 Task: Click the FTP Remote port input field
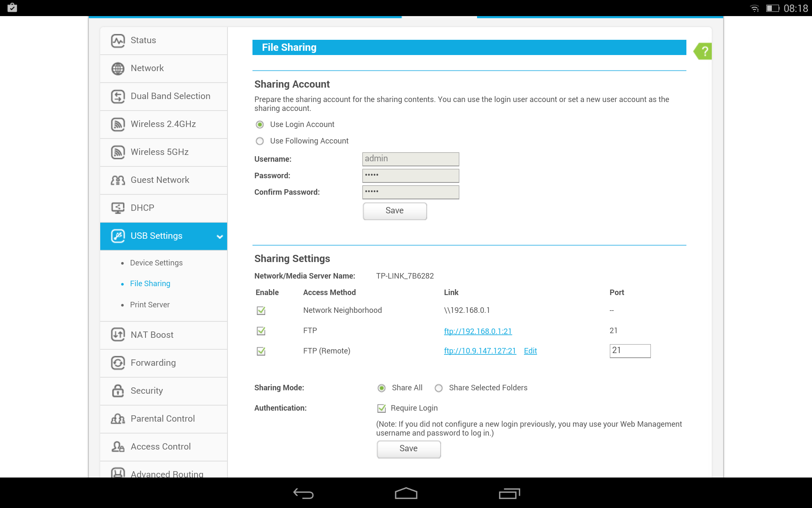(630, 351)
